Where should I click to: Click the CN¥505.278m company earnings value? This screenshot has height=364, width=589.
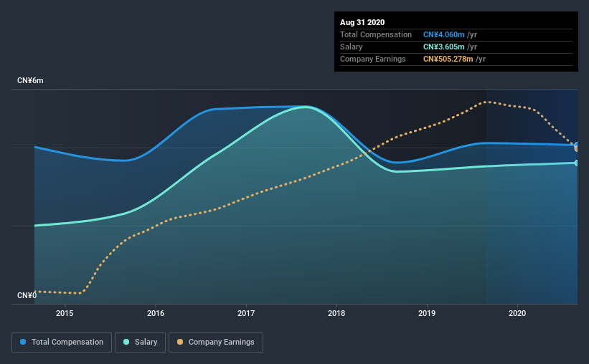click(x=448, y=59)
